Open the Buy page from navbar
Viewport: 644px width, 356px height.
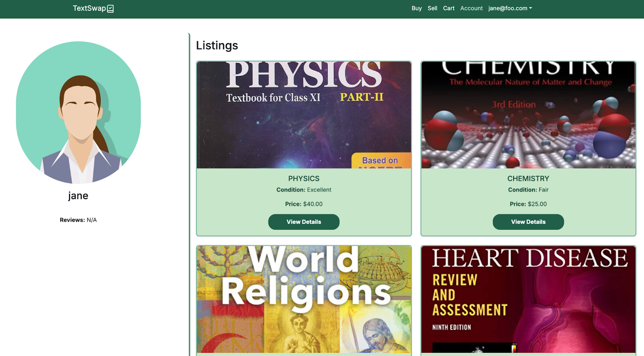coord(417,8)
